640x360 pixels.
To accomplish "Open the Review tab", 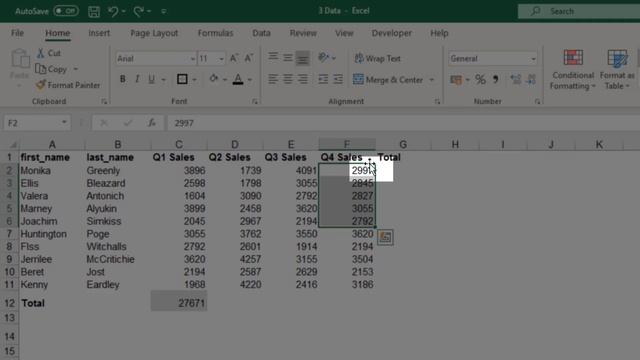I will click(x=303, y=33).
